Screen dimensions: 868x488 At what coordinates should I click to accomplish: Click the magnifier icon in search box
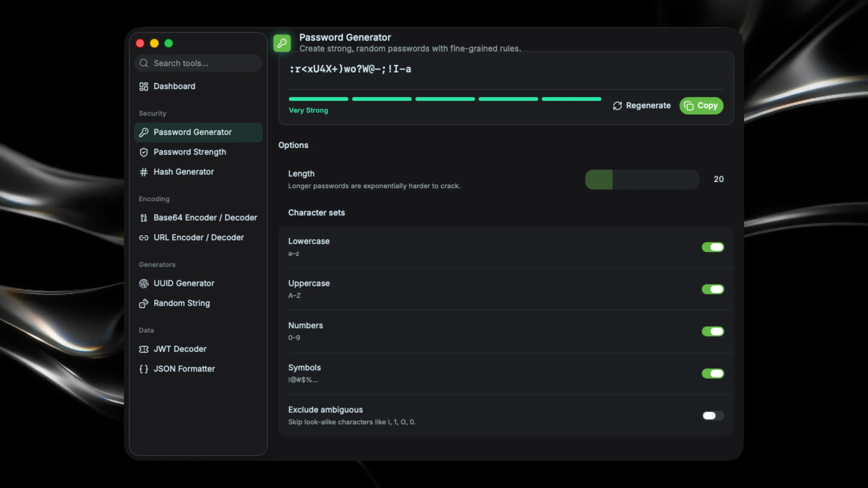(x=143, y=63)
